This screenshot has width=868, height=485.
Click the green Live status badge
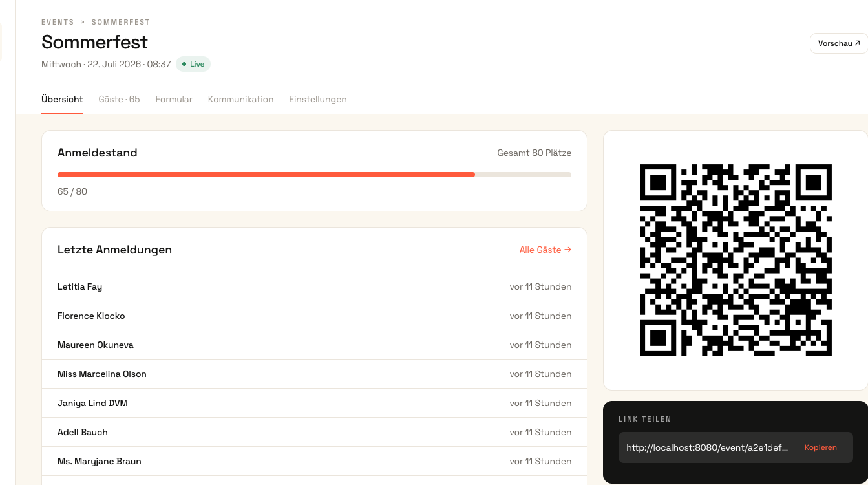tap(193, 64)
